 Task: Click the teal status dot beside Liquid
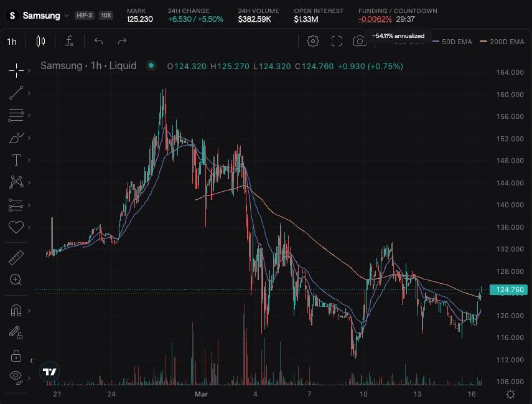pyautogui.click(x=151, y=65)
